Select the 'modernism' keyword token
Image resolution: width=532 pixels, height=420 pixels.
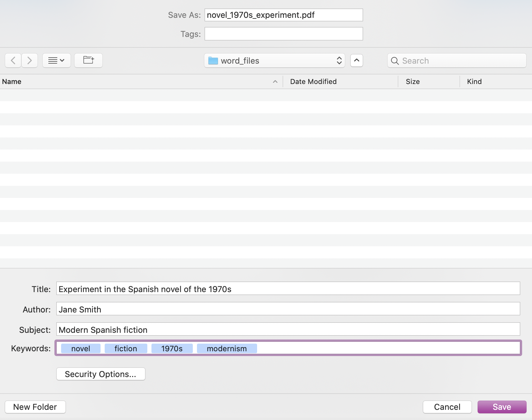click(x=227, y=348)
